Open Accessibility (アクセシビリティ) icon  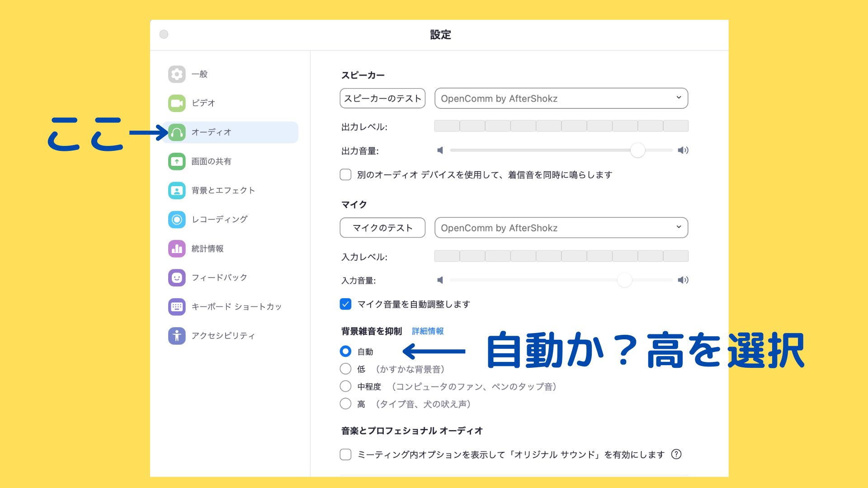coord(177,336)
